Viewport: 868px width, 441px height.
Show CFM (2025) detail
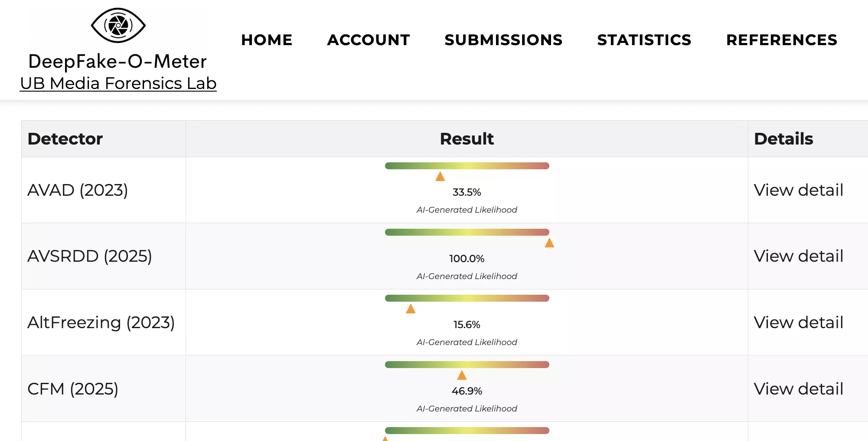[798, 389]
